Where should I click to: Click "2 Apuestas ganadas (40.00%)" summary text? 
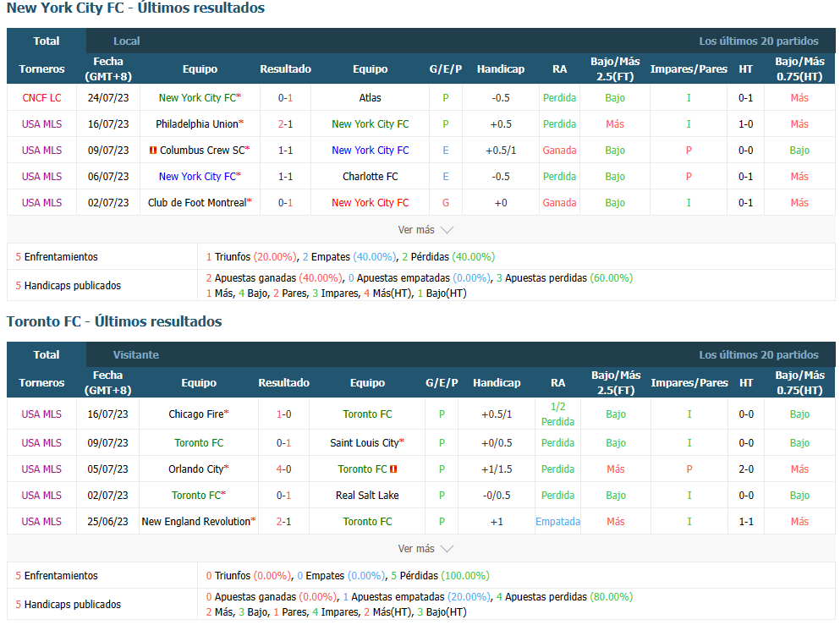tap(274, 278)
